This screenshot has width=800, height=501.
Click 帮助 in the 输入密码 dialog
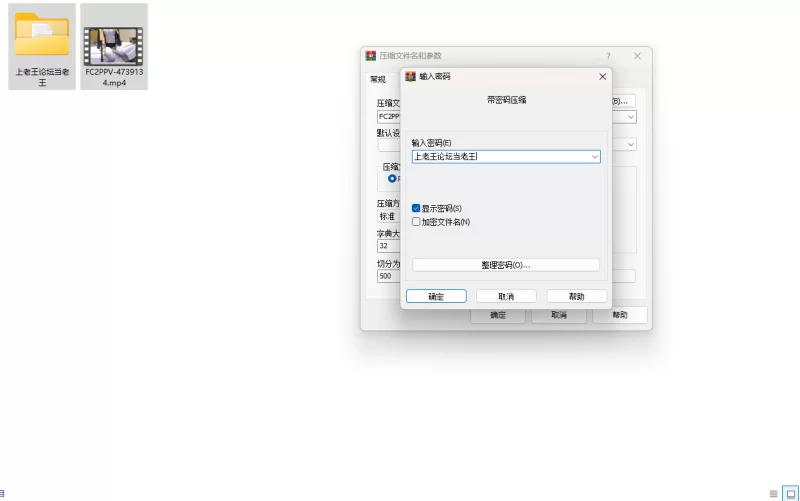pyautogui.click(x=577, y=296)
